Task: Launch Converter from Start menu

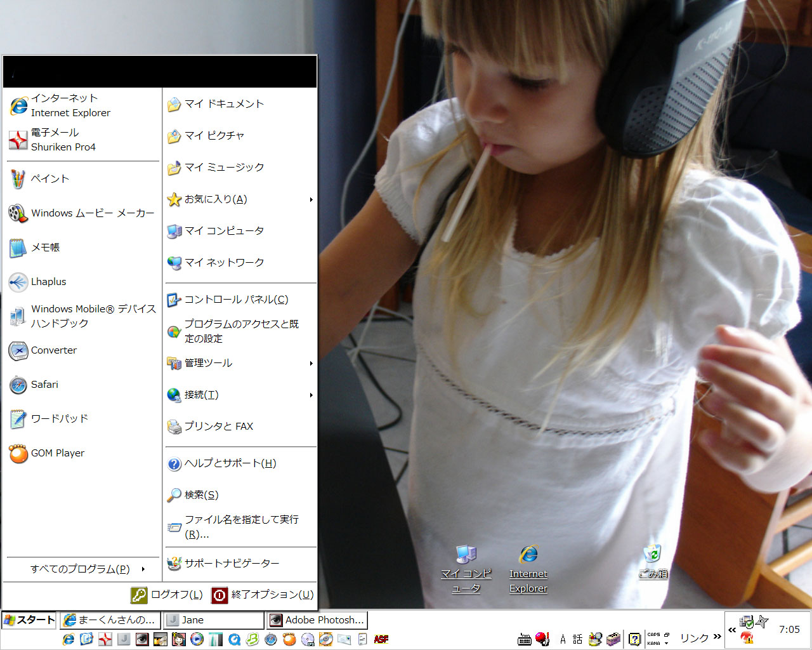Action: click(x=82, y=350)
